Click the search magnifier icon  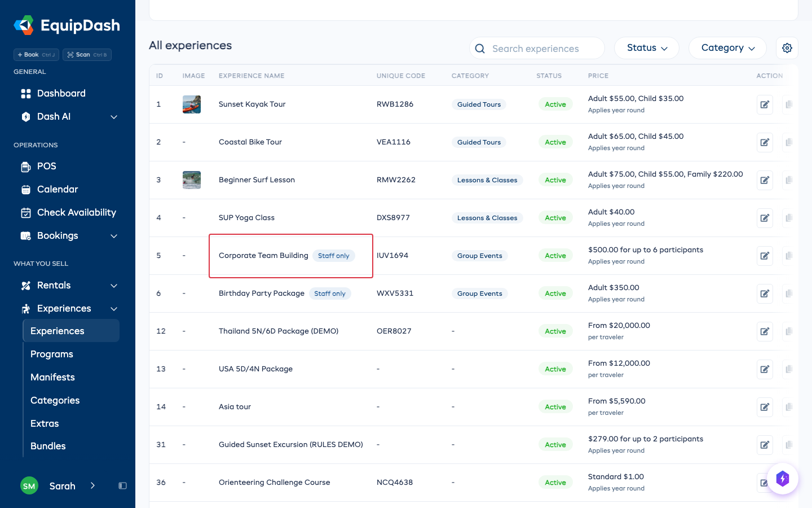(x=480, y=49)
